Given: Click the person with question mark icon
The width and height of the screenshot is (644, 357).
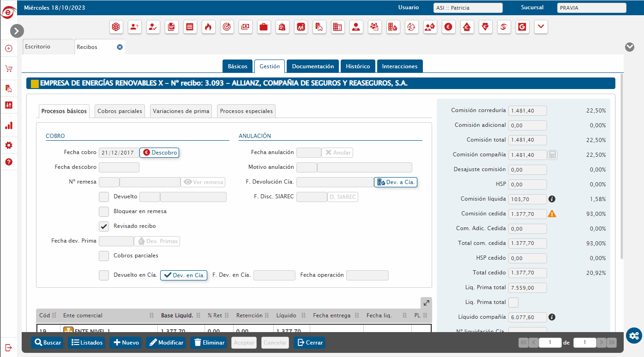Looking at the screenshot, I should 135,27.
